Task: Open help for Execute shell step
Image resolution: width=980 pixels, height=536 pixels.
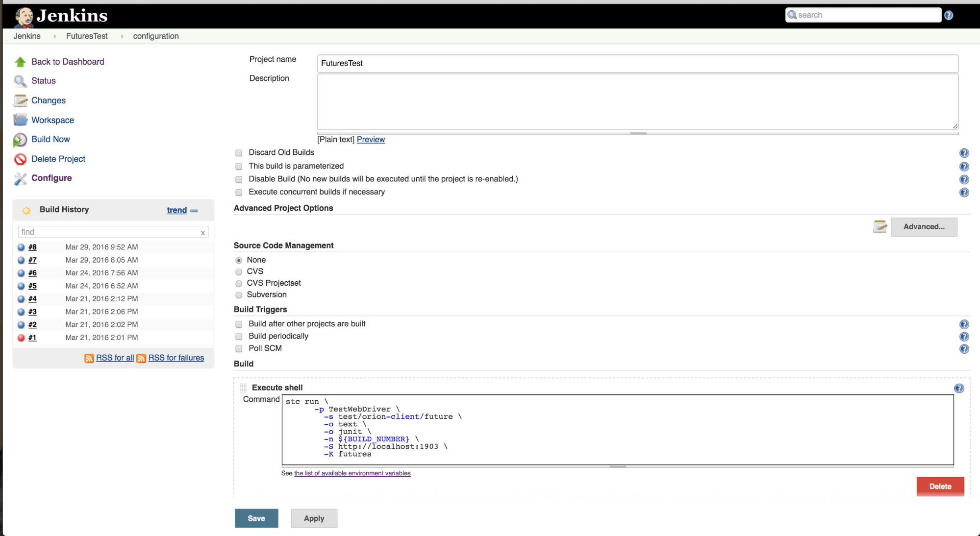Action: click(x=959, y=389)
